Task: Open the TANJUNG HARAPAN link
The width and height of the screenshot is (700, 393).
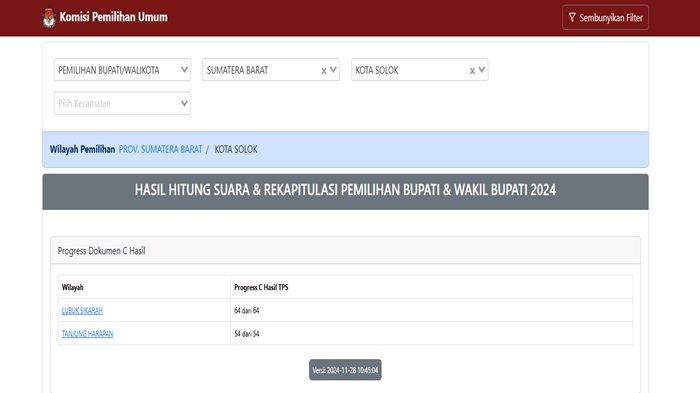Action: (x=88, y=334)
